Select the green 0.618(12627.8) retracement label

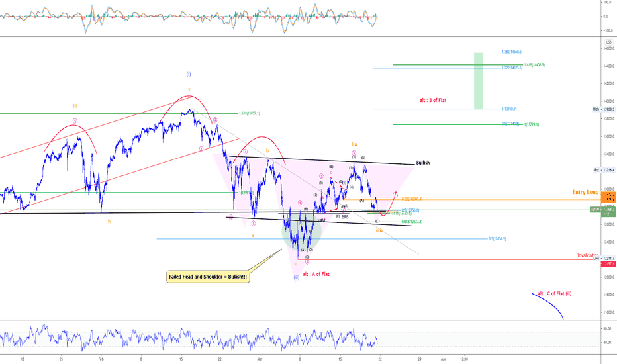[x=412, y=222]
